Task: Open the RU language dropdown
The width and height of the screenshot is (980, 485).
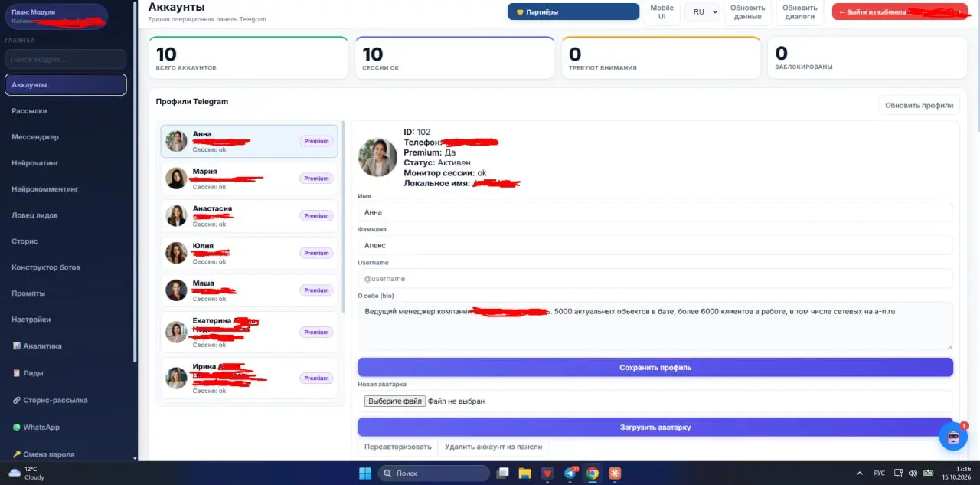Action: click(702, 12)
